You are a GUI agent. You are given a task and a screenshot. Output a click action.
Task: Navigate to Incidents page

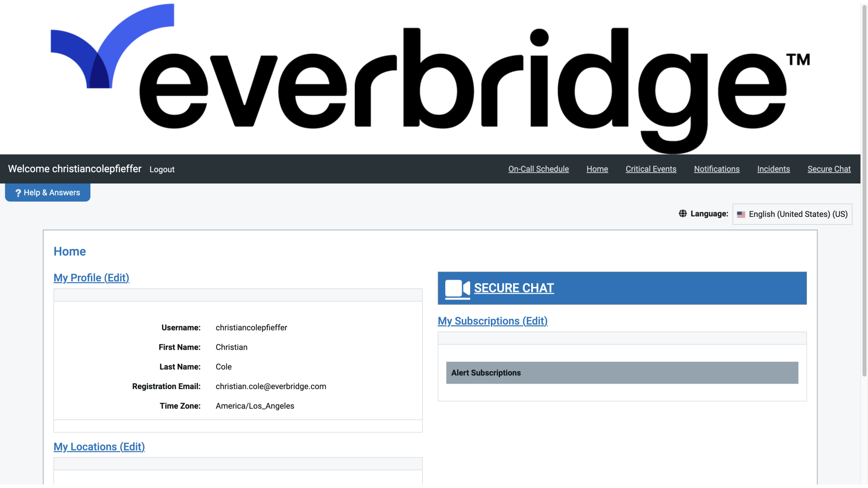coord(773,169)
